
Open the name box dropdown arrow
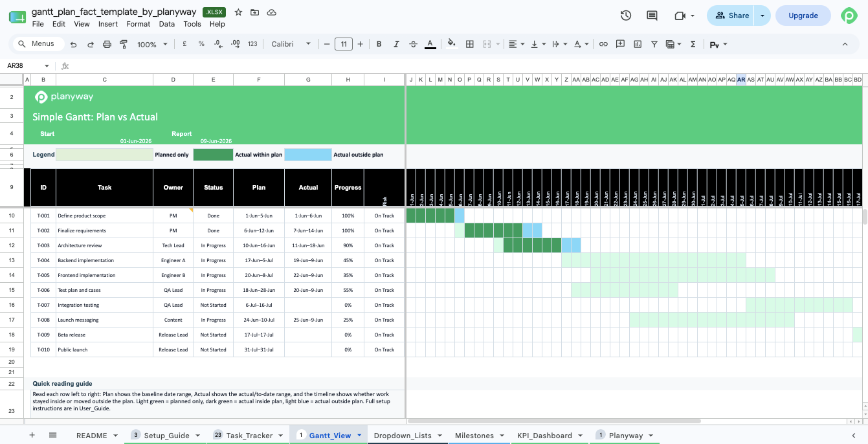point(47,66)
